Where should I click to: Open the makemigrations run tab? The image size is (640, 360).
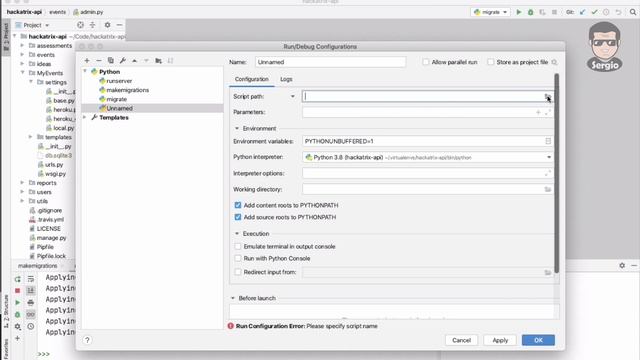pyautogui.click(x=38, y=266)
